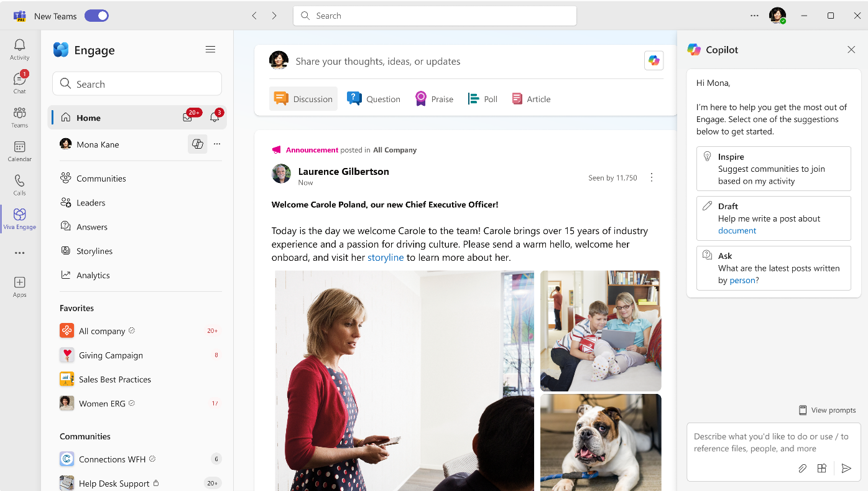Select the Praise post type

point(434,98)
